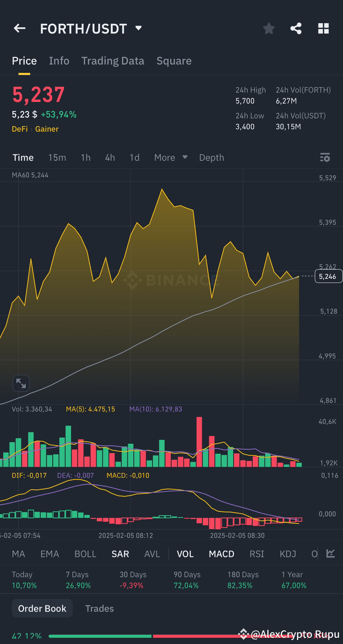Expand the chart to fullscreen mode

(21, 383)
